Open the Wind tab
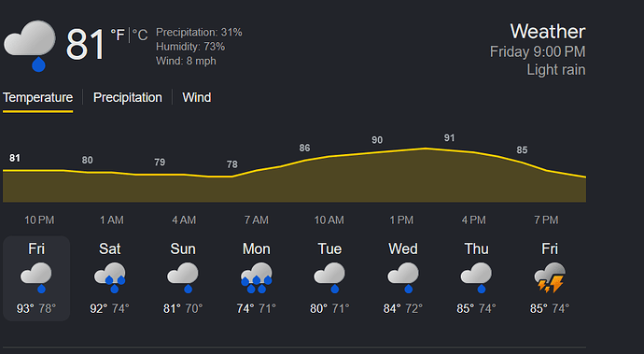Viewport: 644px width, 354px height. (x=197, y=97)
